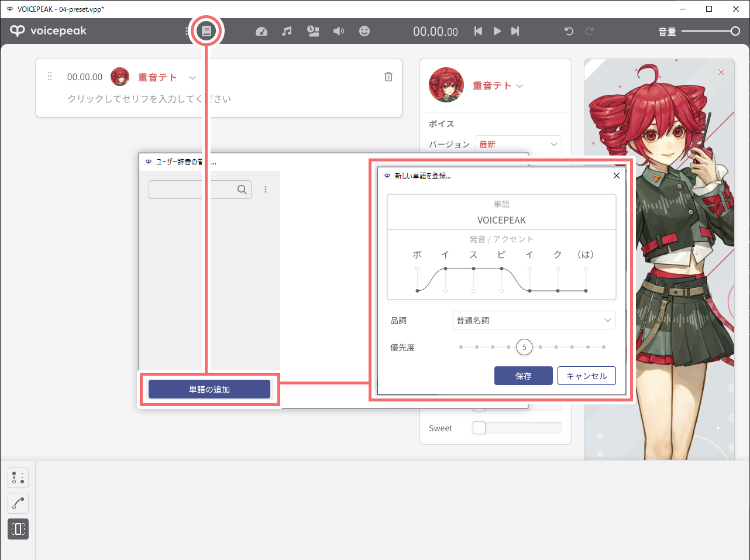Jump to previous with skip-back control
This screenshot has height=560, width=750.
[x=478, y=31]
